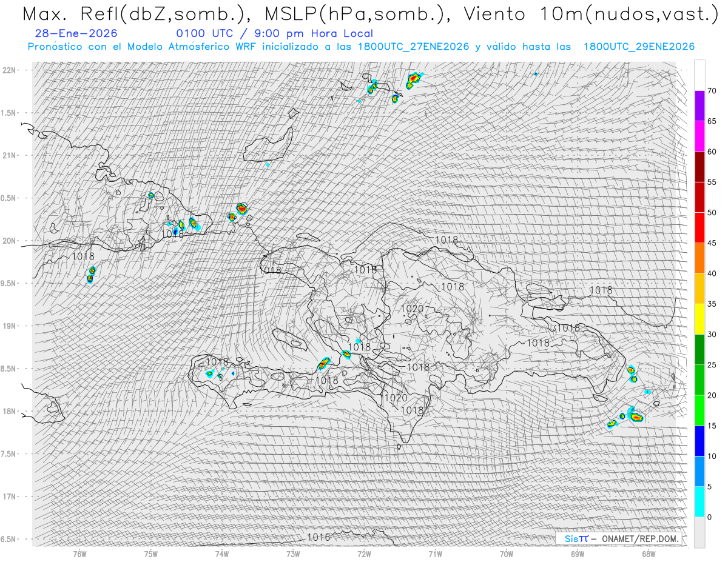This screenshot has height=562, width=728.
Task: Click the '21N' latitude label
Action: tap(9, 155)
